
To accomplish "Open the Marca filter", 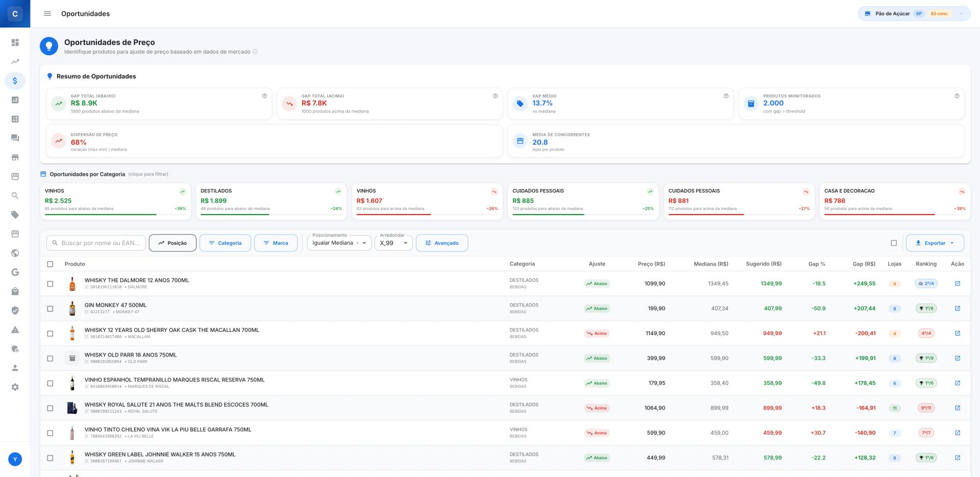I will pos(276,243).
